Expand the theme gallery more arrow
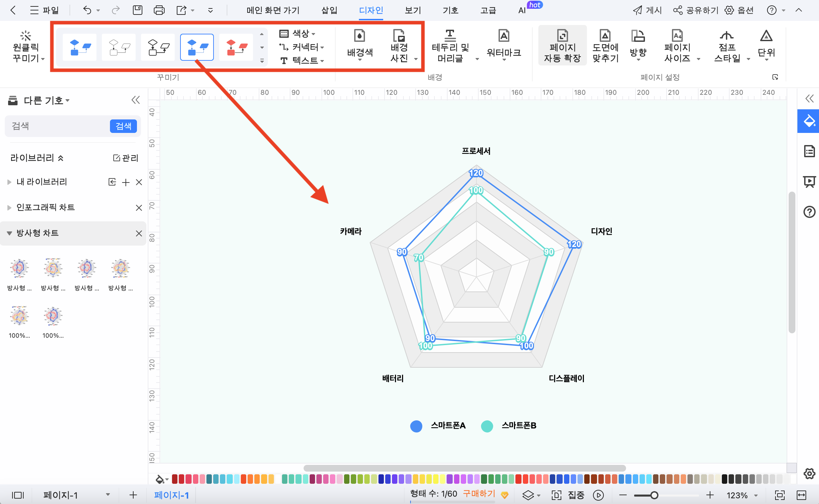The height and width of the screenshot is (504, 819). point(262,61)
